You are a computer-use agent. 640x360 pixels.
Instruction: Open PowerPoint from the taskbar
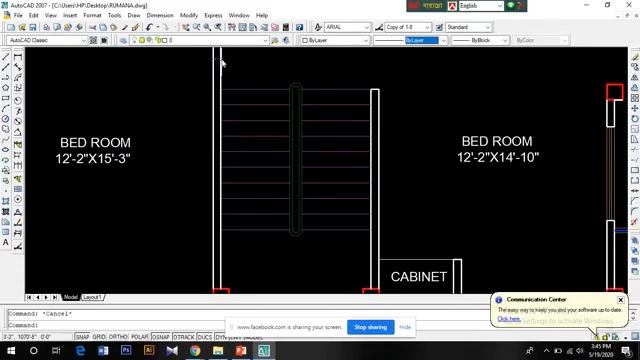[241, 350]
